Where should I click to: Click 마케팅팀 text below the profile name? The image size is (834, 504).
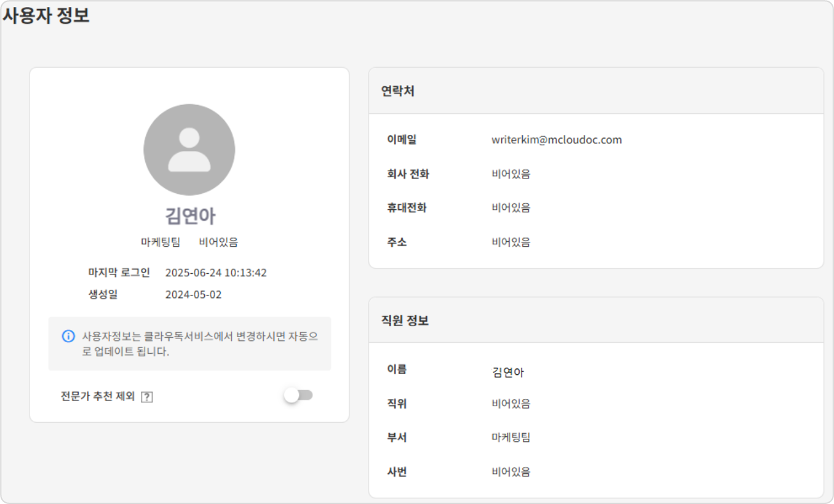(161, 242)
